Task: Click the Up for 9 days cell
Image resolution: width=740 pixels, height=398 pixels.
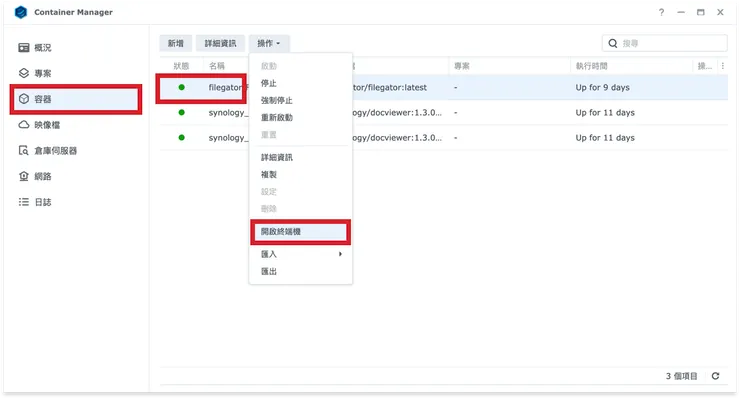Action: pos(603,87)
